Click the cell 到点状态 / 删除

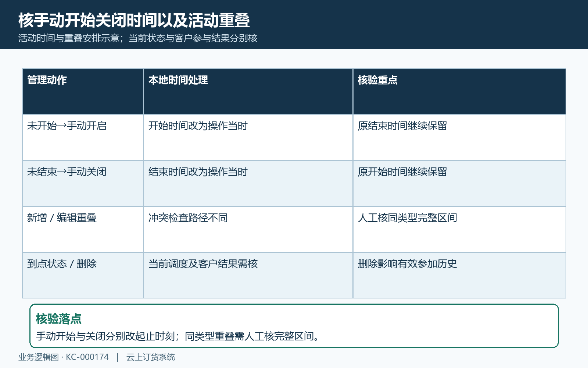click(83, 275)
